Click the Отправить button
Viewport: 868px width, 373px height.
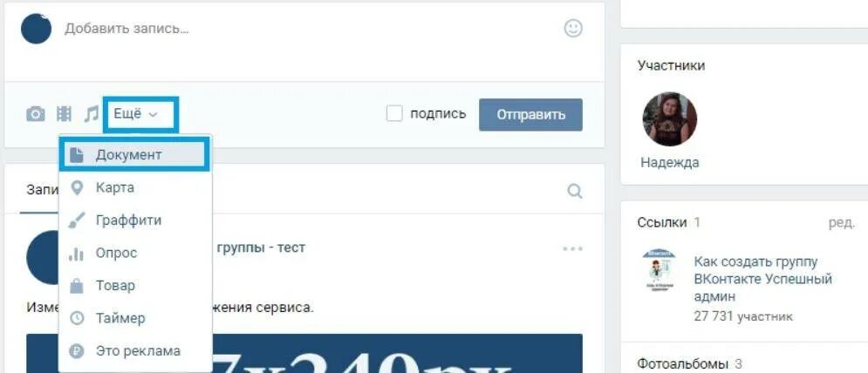coord(530,114)
